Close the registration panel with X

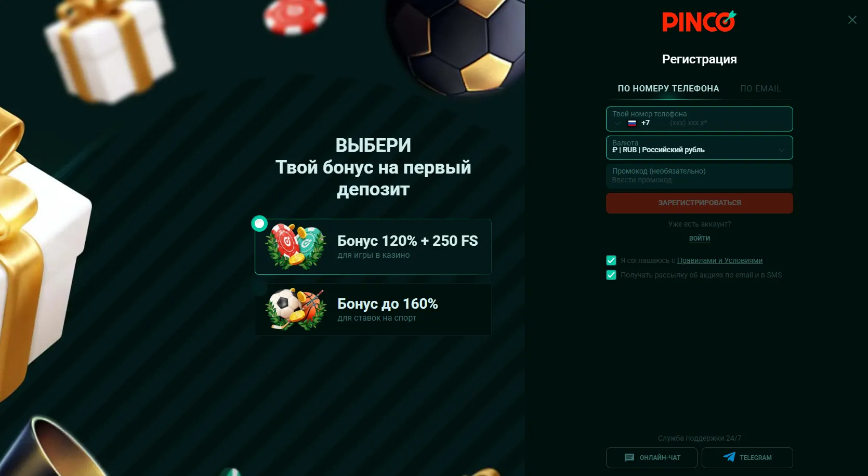pos(852,20)
